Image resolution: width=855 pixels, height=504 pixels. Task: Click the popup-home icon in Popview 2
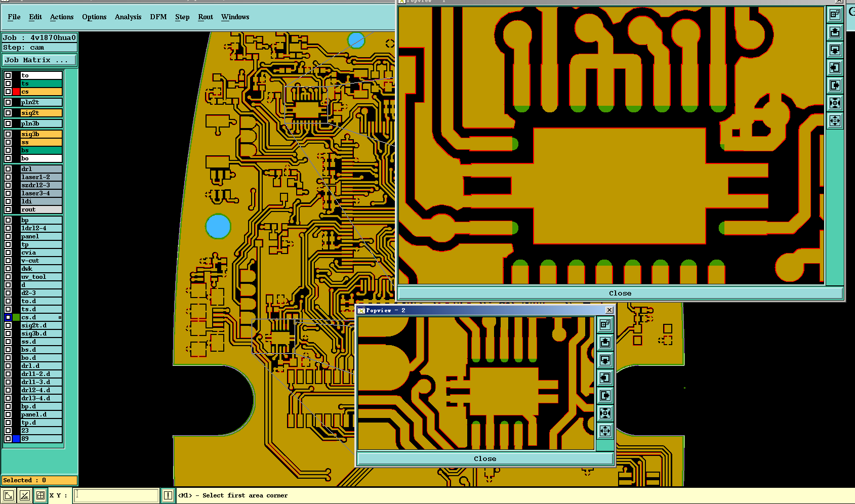(x=605, y=325)
